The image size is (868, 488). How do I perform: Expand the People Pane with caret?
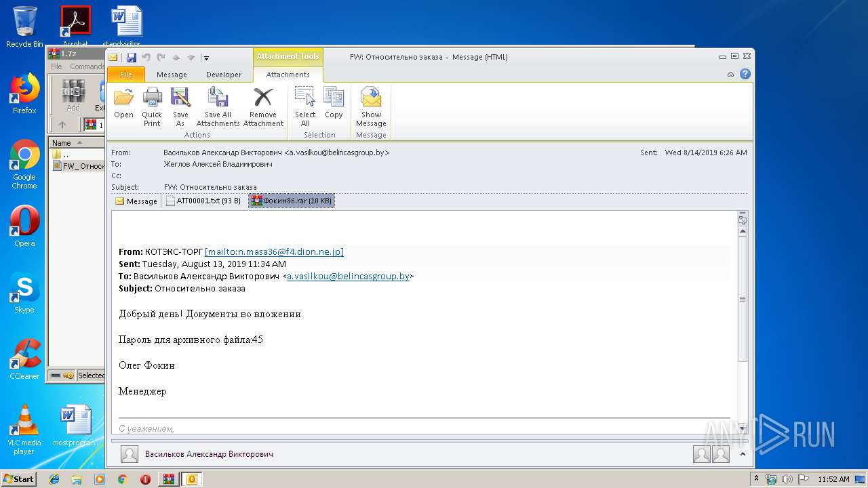tap(743, 454)
